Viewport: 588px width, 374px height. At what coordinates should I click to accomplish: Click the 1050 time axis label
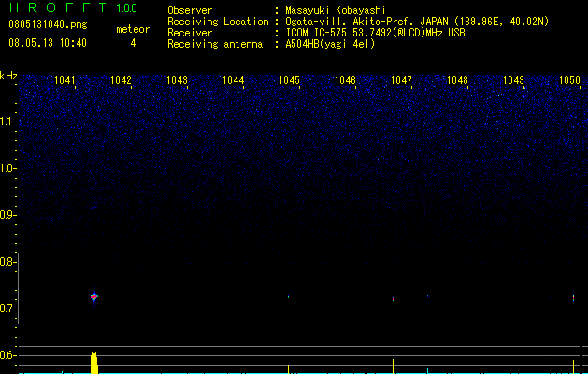569,80
